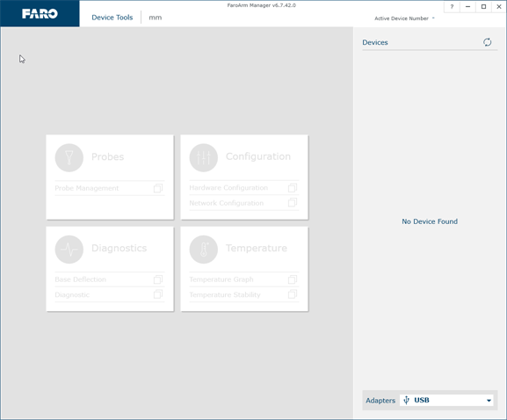The image size is (507, 420).
Task: Open the Device Tools tab
Action: point(112,18)
